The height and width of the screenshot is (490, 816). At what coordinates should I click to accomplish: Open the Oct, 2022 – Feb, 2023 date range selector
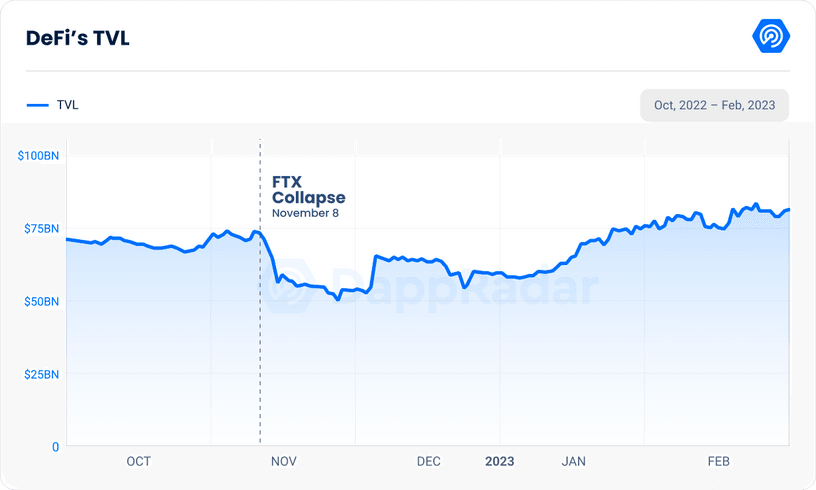[x=714, y=105]
